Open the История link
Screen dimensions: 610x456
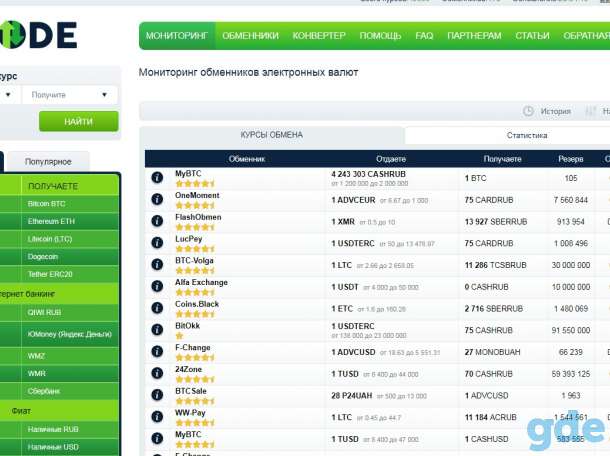[556, 112]
